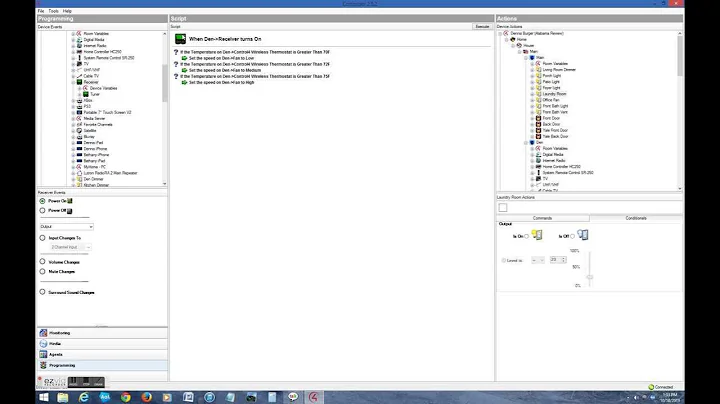
Task: Click the Home icon in Device Actions tree
Action: coord(513,39)
